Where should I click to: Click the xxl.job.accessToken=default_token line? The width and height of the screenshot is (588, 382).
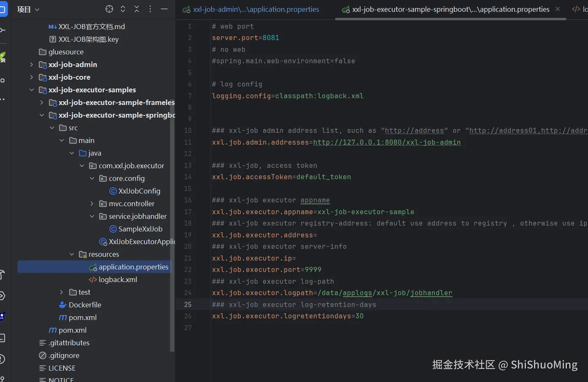pyautogui.click(x=281, y=177)
